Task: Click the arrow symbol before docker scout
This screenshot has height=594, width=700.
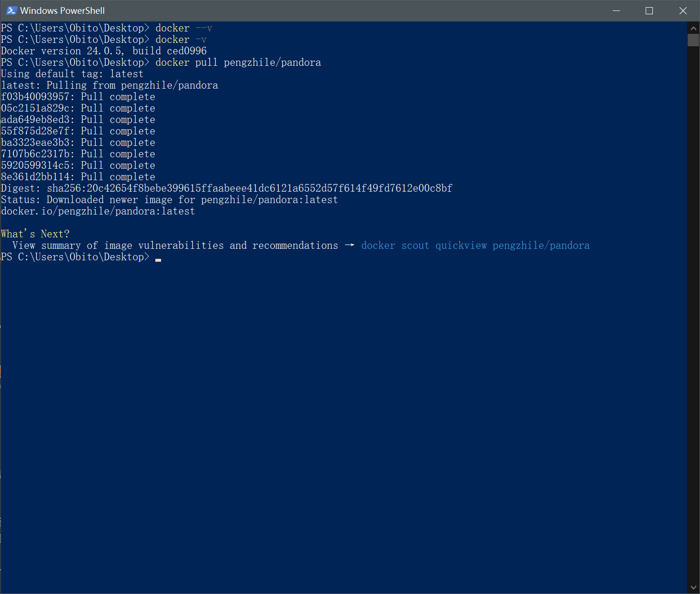Action: (x=349, y=245)
